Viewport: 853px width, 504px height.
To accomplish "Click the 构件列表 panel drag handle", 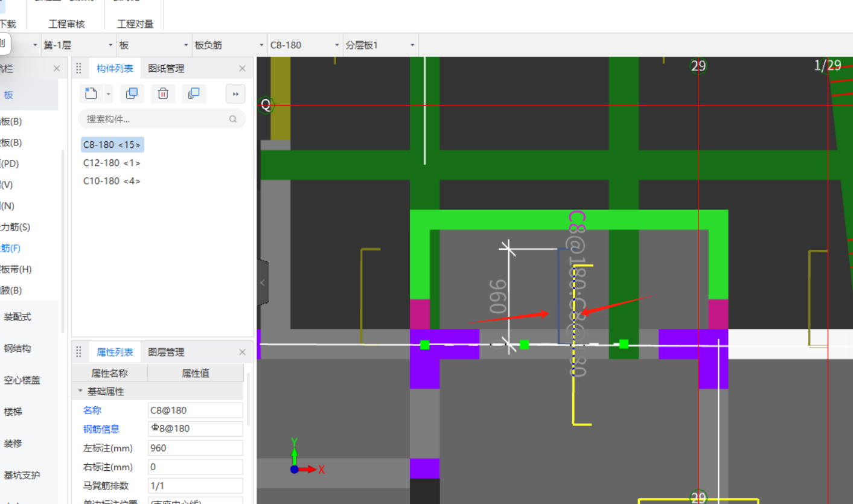I will tap(78, 69).
